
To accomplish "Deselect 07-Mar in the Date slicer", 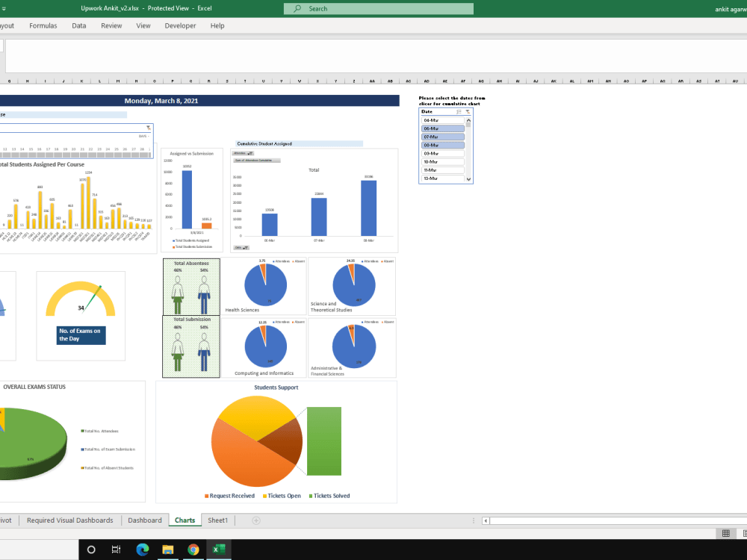I will click(x=443, y=137).
